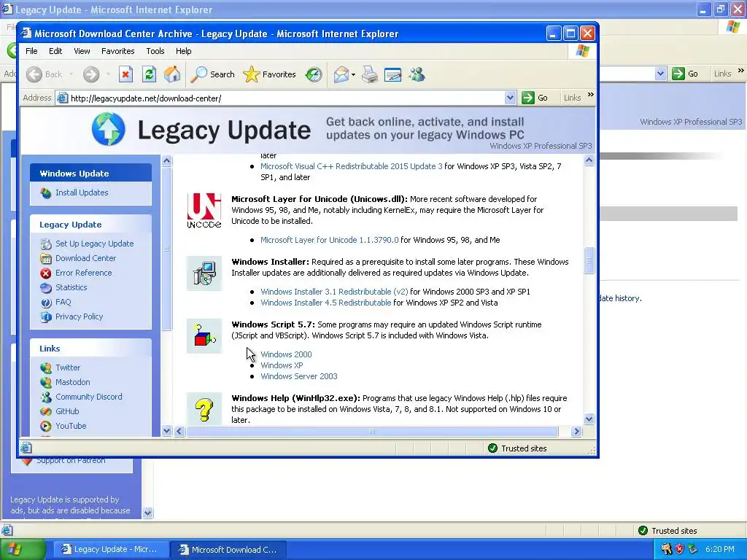
Task: Click the Legacy Update globe logo
Action: (109, 129)
